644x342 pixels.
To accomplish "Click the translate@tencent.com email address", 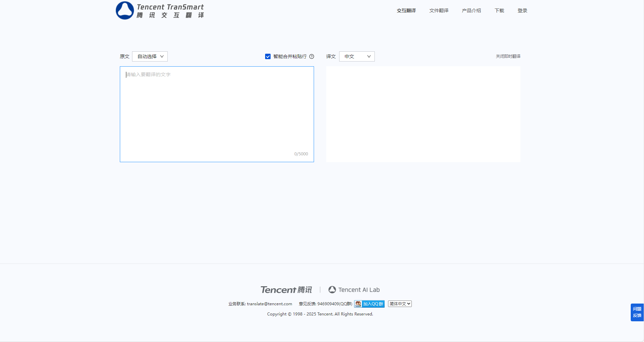I will point(269,304).
